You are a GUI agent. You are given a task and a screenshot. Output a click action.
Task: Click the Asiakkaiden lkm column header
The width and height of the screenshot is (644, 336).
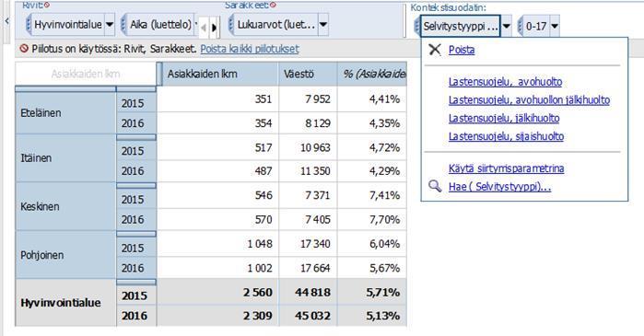point(220,74)
